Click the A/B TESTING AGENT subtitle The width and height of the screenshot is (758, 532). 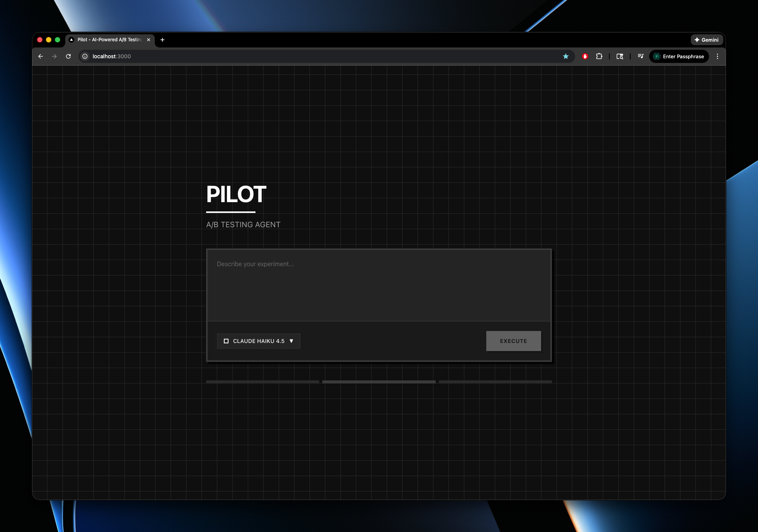pyautogui.click(x=243, y=225)
